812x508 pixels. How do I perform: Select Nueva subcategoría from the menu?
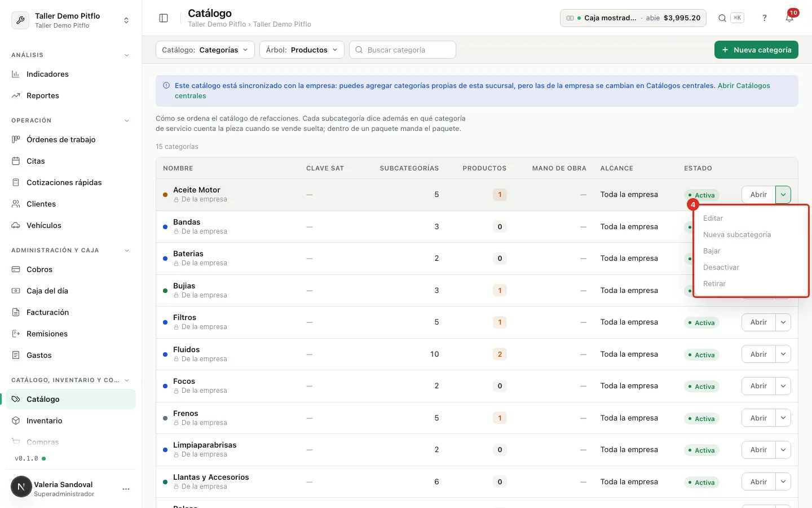coord(751,235)
